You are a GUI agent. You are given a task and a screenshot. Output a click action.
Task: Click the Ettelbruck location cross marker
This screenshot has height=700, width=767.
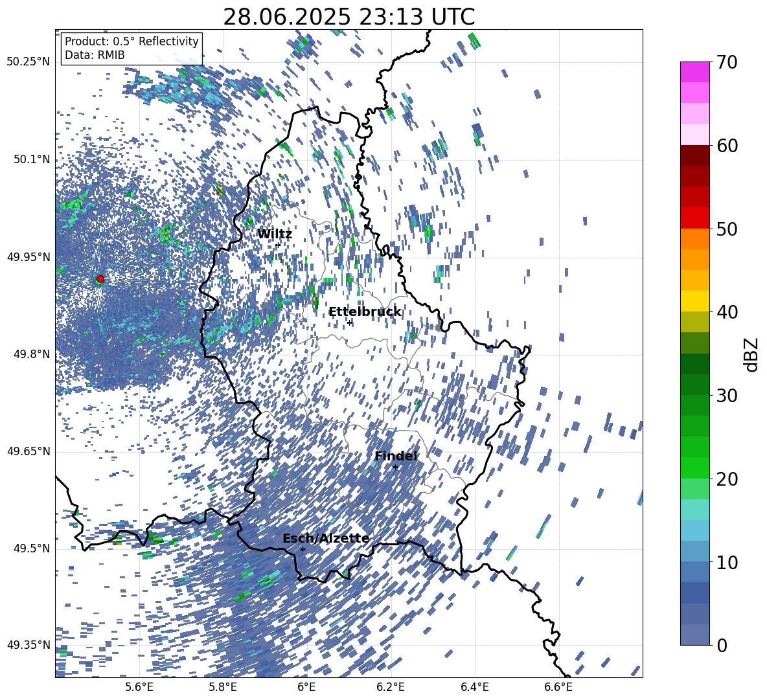[349, 322]
